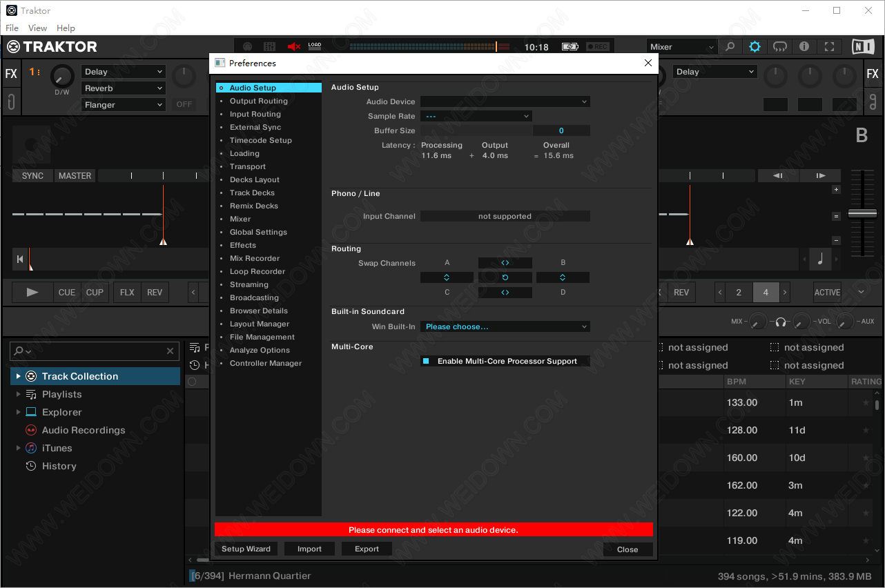
Task: Toggle the ACTIVE loop button on Deck B
Action: (827, 293)
